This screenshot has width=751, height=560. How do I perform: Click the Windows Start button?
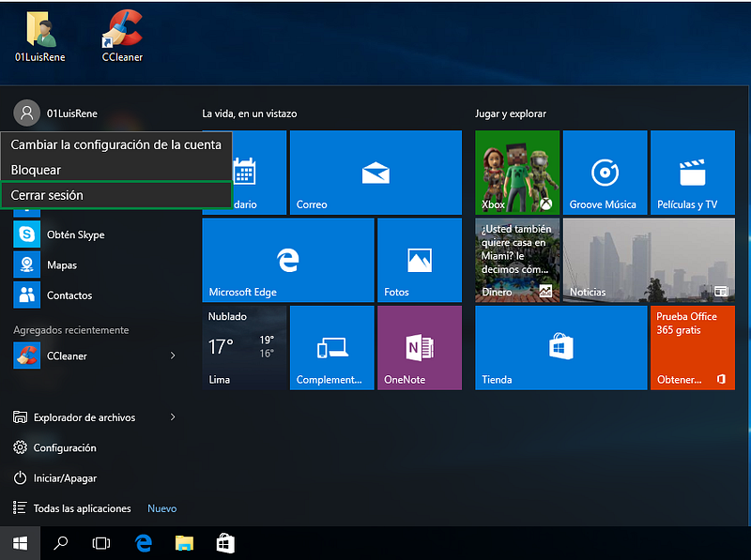20,543
